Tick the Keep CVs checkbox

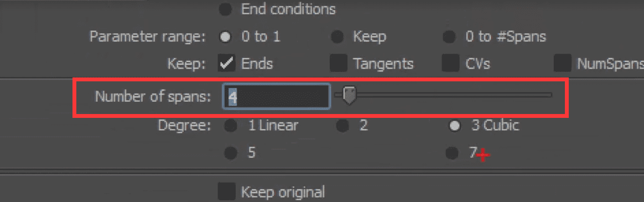(450, 63)
